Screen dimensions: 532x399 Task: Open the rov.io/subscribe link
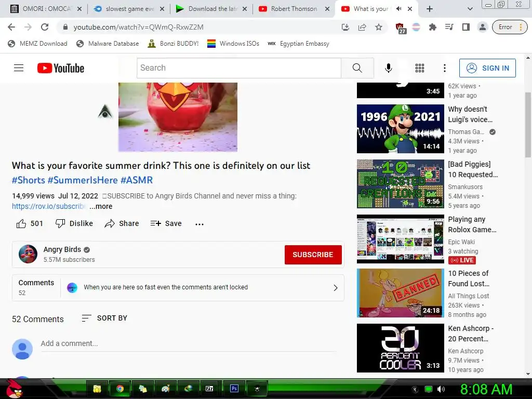[49, 206]
